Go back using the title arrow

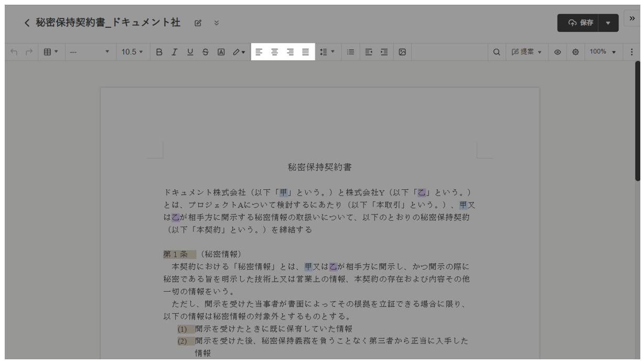[27, 23]
